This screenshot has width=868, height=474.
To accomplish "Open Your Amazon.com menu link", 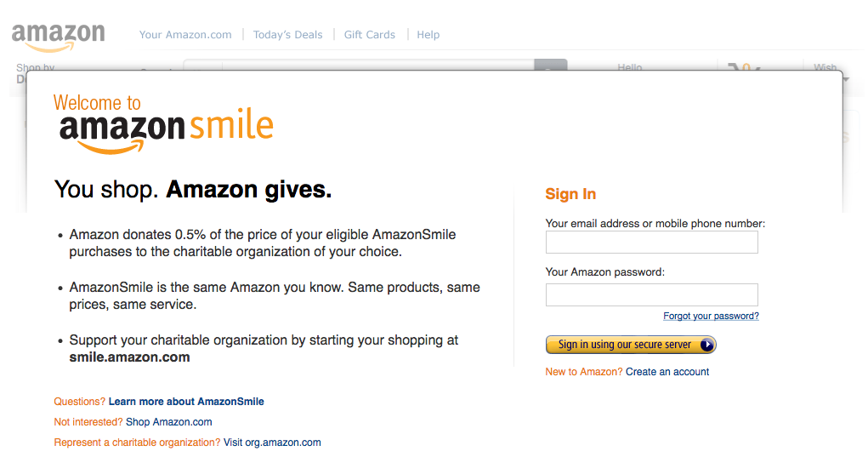I will click(185, 34).
